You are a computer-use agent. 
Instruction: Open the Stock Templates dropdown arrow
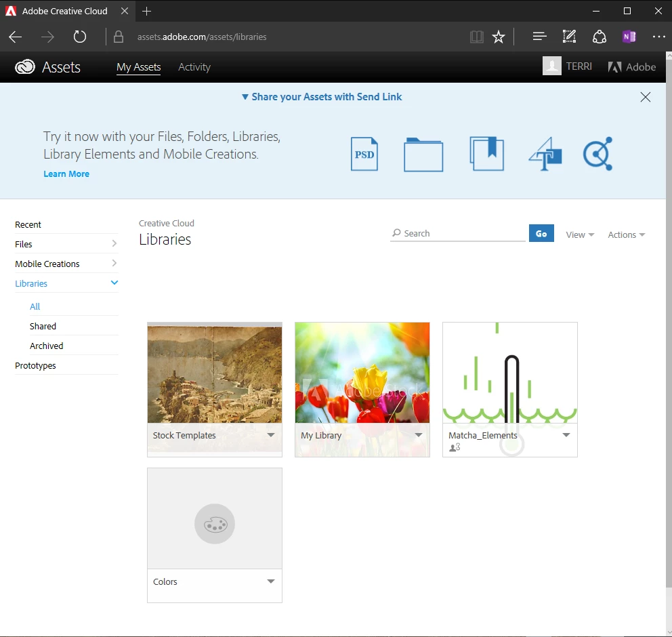pyautogui.click(x=271, y=434)
